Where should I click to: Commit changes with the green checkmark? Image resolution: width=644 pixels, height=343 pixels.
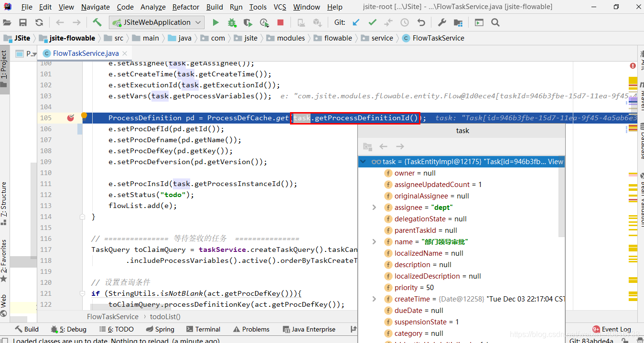(372, 22)
